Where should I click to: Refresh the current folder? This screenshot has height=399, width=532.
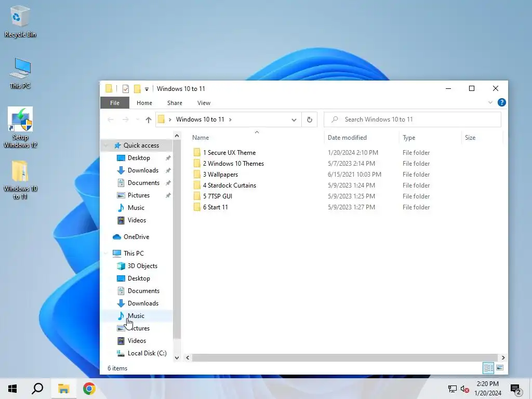click(x=310, y=119)
